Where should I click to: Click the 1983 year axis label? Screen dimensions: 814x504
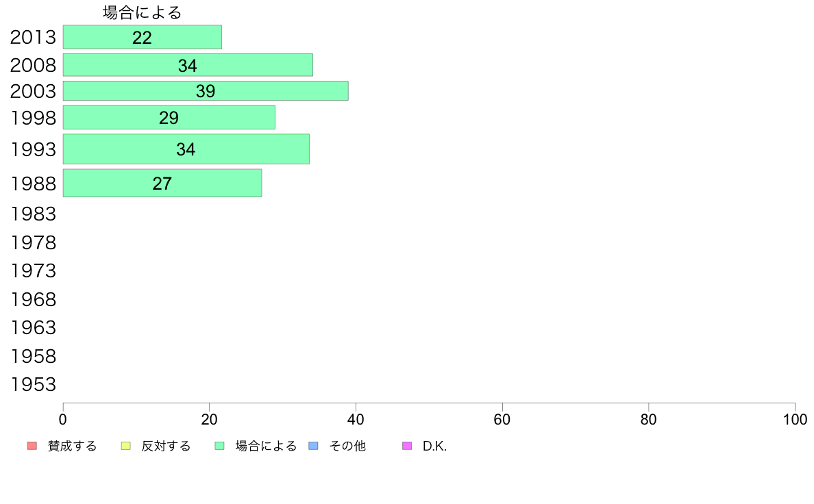(x=33, y=214)
